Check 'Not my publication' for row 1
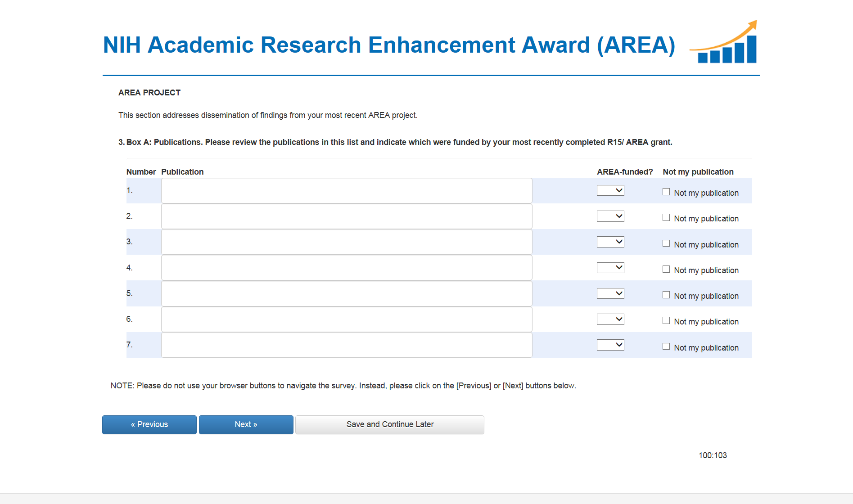This screenshot has width=853, height=504. tap(666, 192)
